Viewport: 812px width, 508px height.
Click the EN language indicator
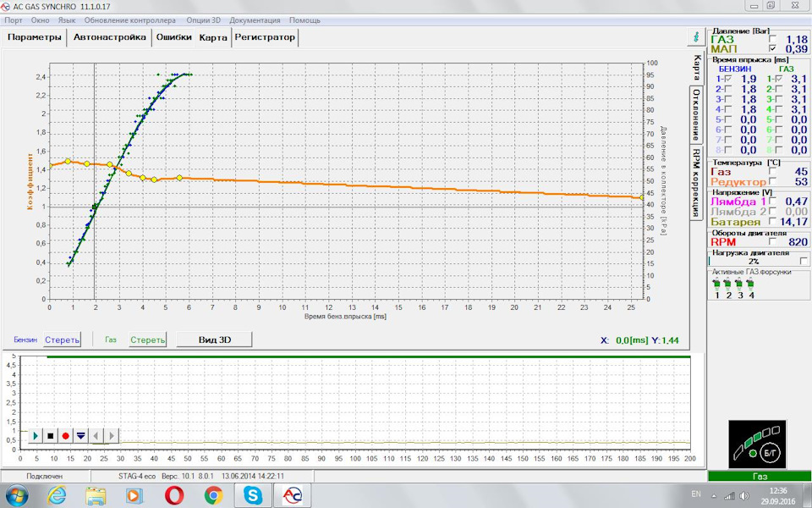click(x=696, y=494)
